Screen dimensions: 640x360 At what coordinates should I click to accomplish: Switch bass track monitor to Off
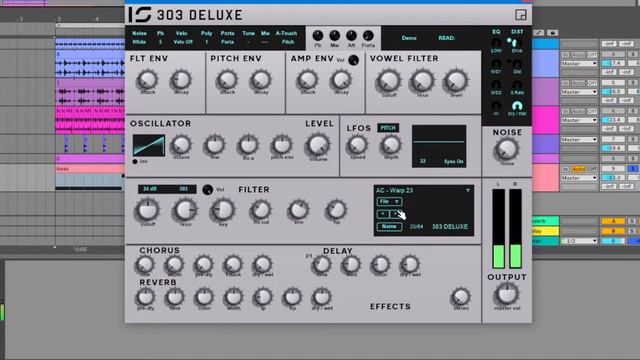click(x=592, y=169)
